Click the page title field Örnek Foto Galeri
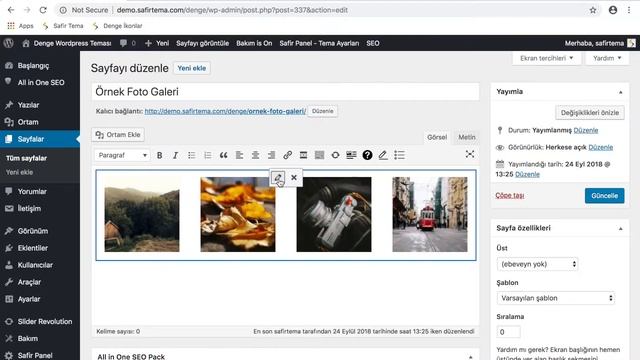The image size is (640, 360). (x=285, y=92)
